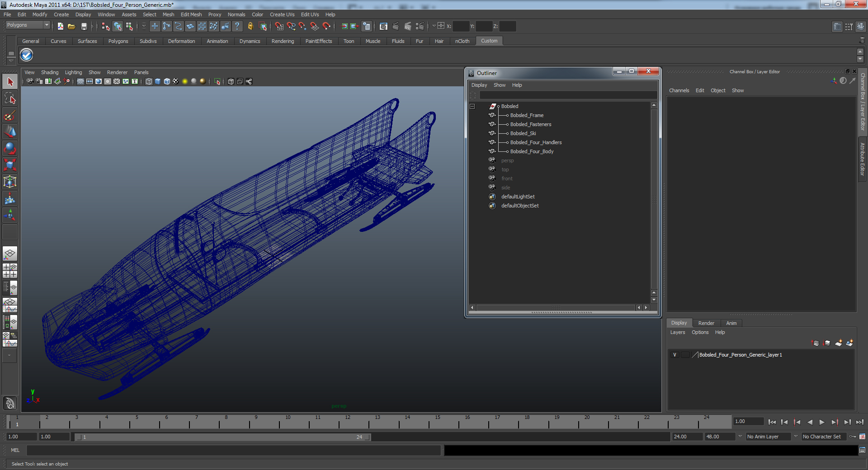Image resolution: width=868 pixels, height=470 pixels.
Task: Open shelf options arrow menu
Action: click(x=11, y=60)
